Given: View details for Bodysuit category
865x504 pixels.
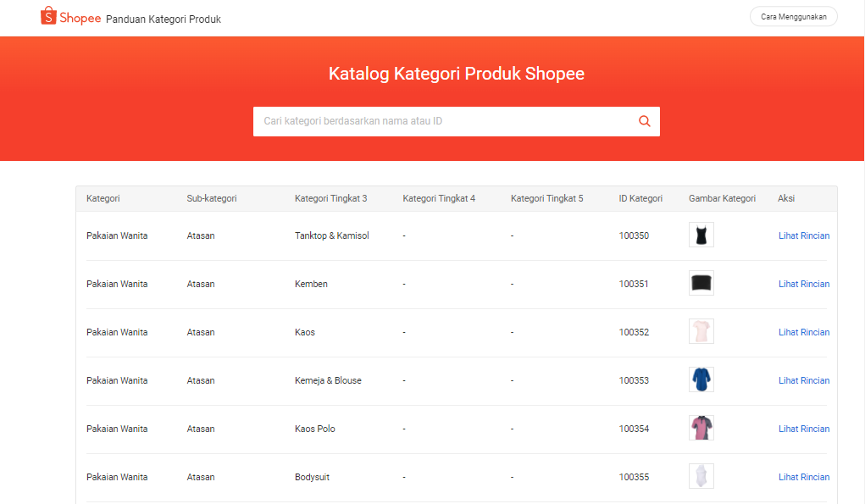Looking at the screenshot, I should [x=804, y=477].
